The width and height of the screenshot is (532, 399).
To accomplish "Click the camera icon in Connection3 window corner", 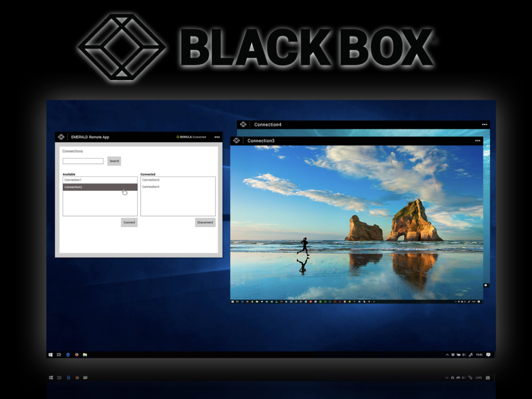I will 485,285.
